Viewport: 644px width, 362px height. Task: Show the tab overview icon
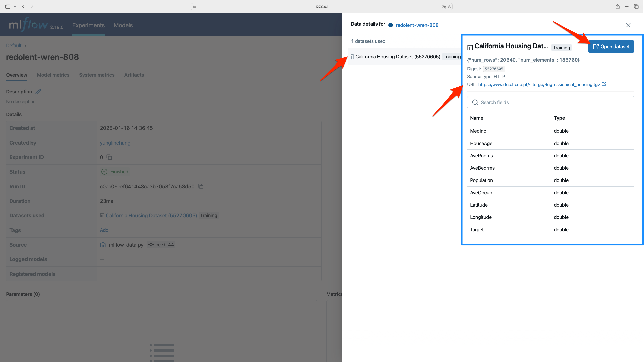click(x=636, y=7)
